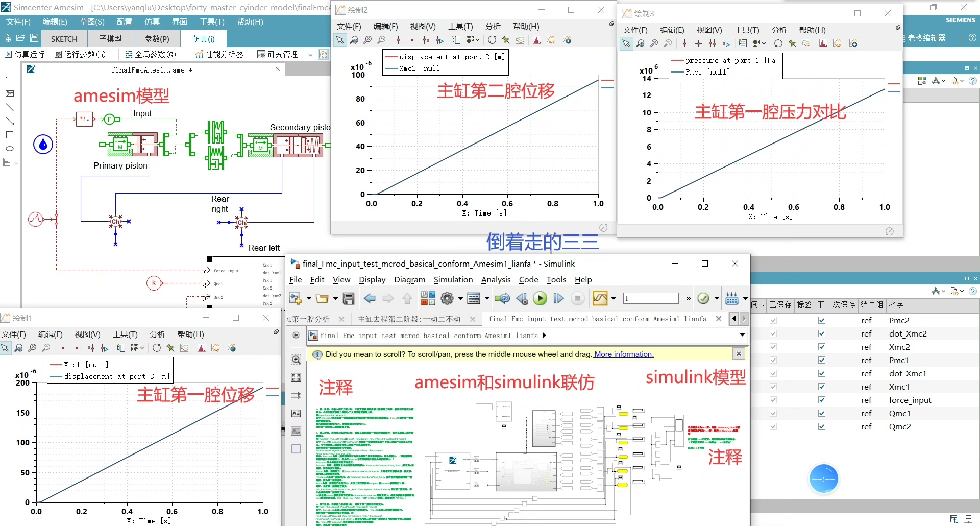Click single cursor marker icon in 绘制2 toolbar
Viewport: 980px width, 526px height.
pyautogui.click(x=398, y=40)
